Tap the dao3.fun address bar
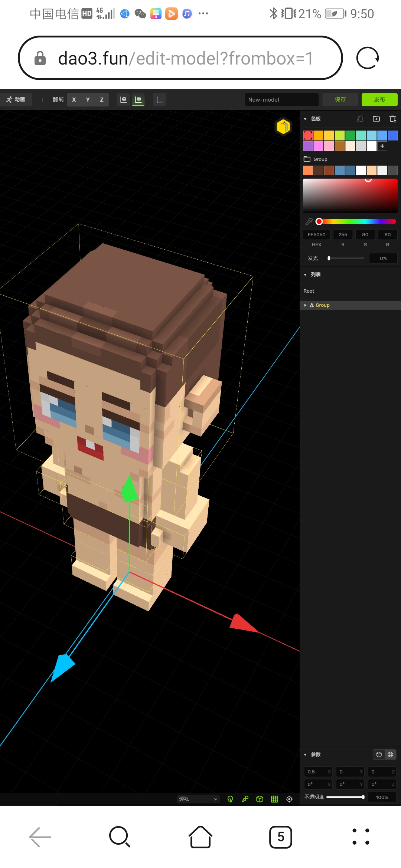This screenshot has height=868, width=401. (x=180, y=58)
